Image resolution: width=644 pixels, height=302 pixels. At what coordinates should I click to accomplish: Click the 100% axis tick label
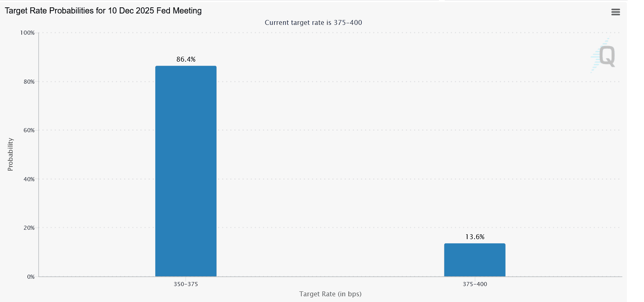28,33
